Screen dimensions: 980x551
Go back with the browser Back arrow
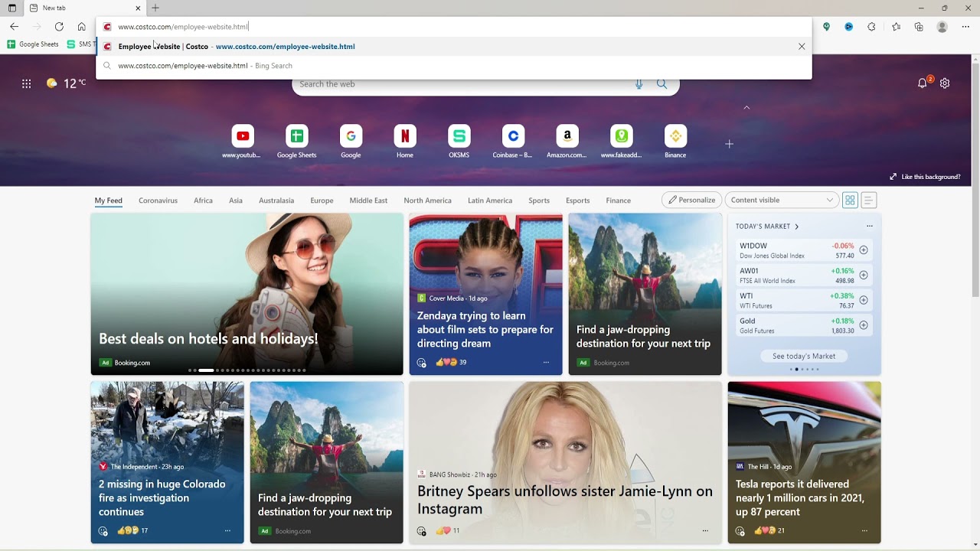[x=14, y=27]
